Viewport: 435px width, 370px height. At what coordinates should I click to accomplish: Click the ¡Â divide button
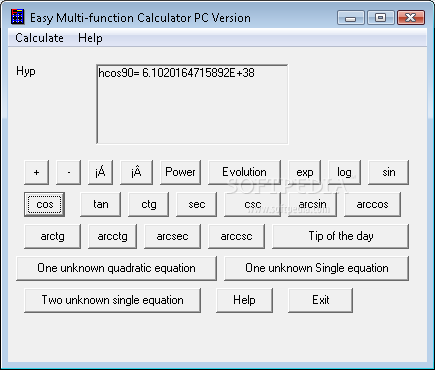136,172
